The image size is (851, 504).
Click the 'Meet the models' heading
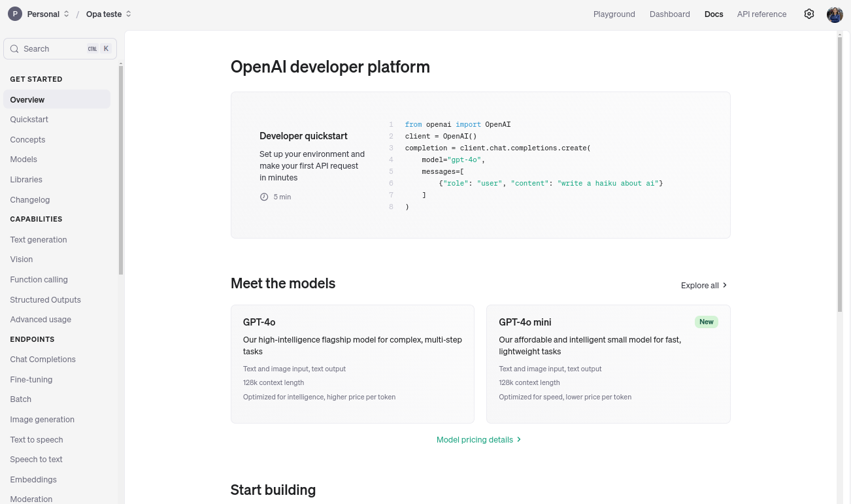(x=283, y=283)
